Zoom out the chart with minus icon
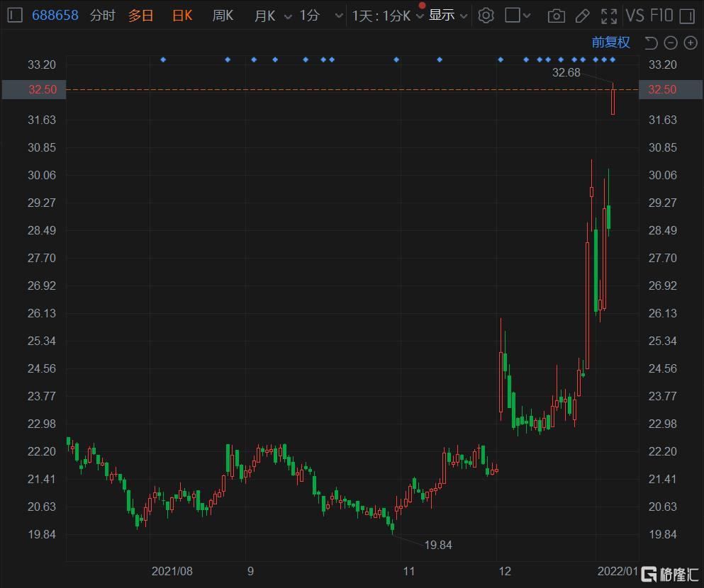704x588 pixels. pyautogui.click(x=671, y=43)
